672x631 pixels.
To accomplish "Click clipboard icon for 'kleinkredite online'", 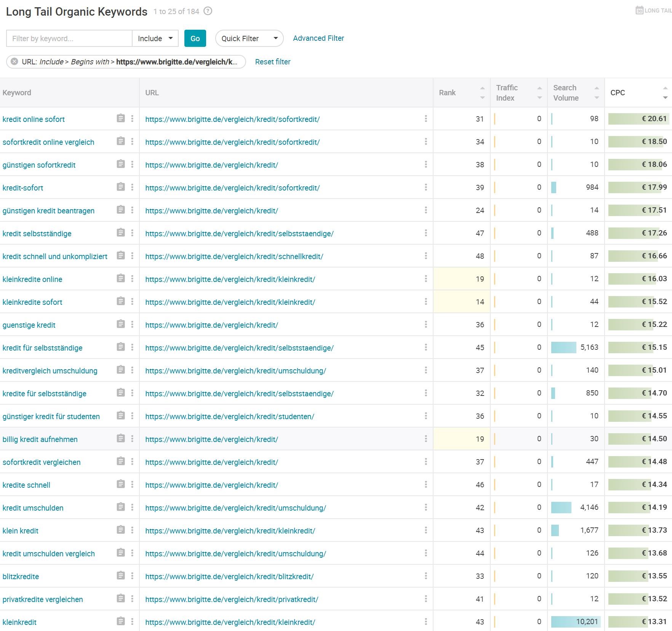I will tap(121, 279).
